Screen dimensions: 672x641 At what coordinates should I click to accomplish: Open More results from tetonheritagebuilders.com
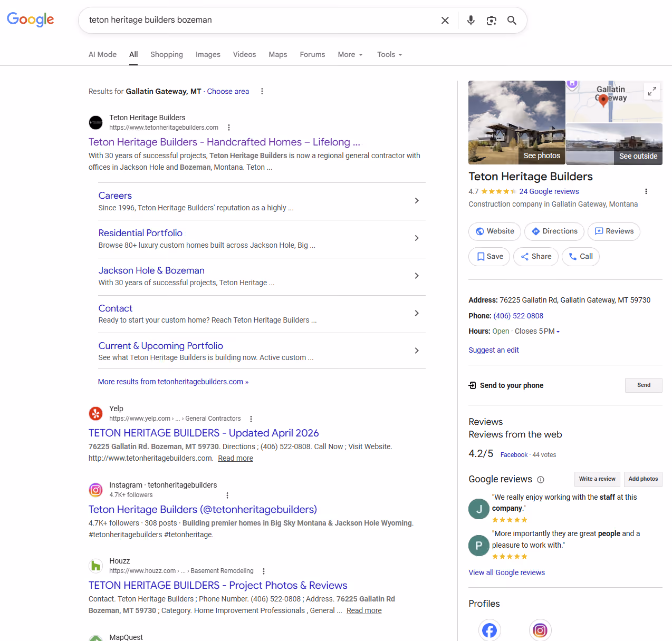point(173,382)
